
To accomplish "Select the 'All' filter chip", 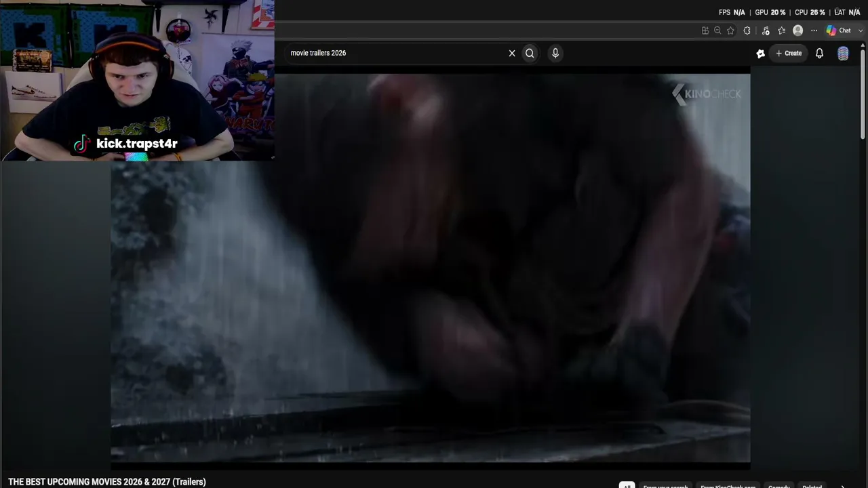I will (627, 486).
